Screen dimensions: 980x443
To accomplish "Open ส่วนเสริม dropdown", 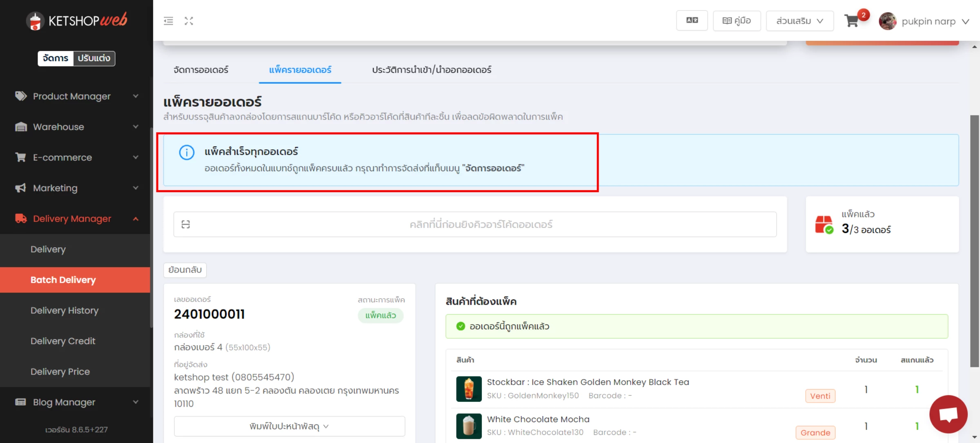I will pos(800,21).
